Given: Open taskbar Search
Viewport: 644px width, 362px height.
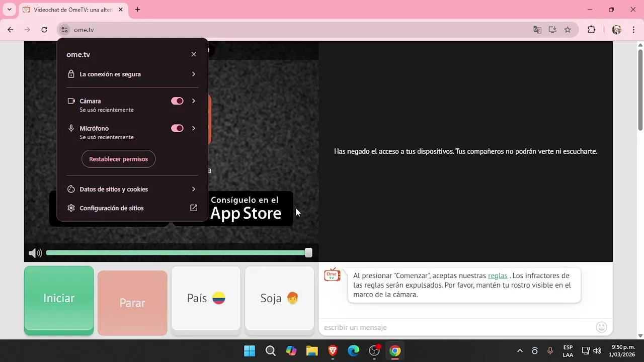Looking at the screenshot, I should tap(270, 351).
